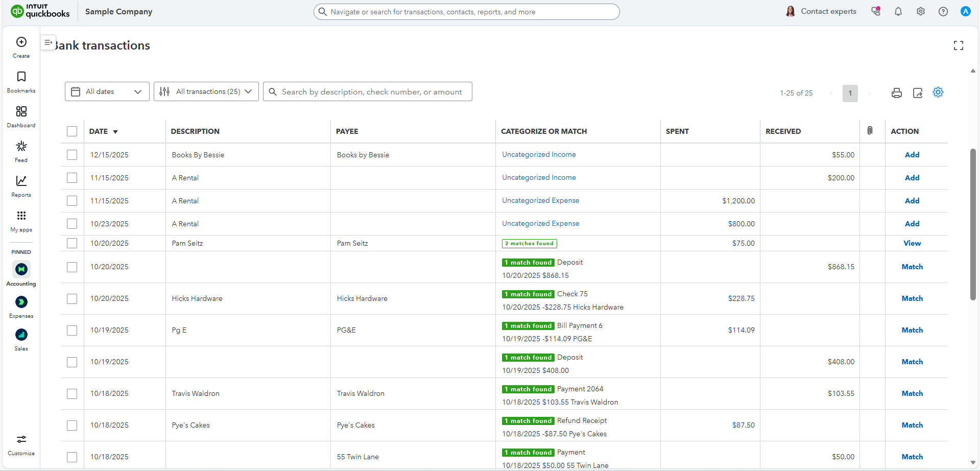
Task: Click Match for the Hicks Hardware transaction
Action: coord(912,298)
